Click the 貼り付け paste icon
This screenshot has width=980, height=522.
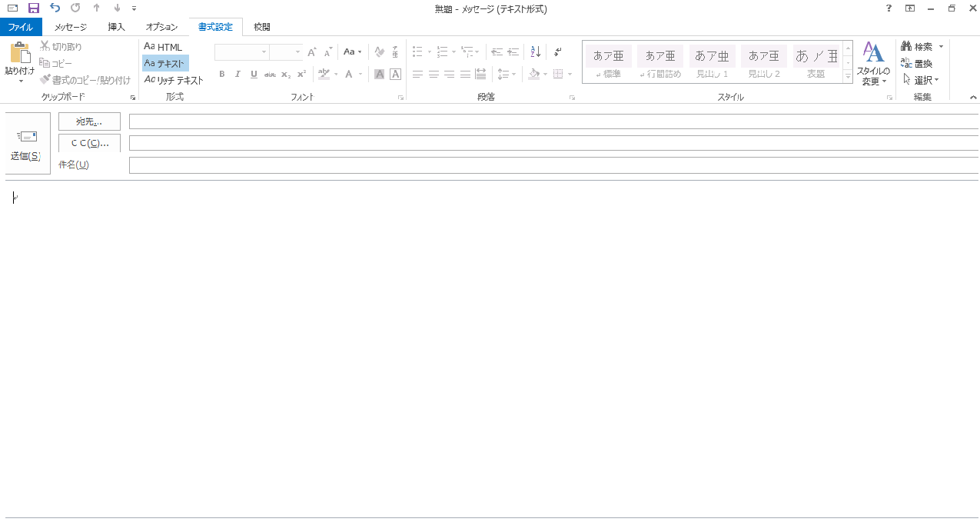[x=20, y=53]
